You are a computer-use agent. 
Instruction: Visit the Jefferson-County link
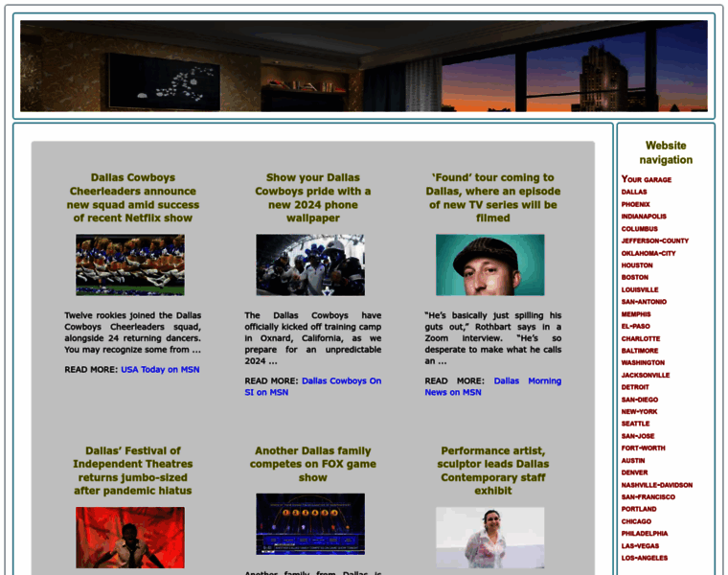[655, 241]
